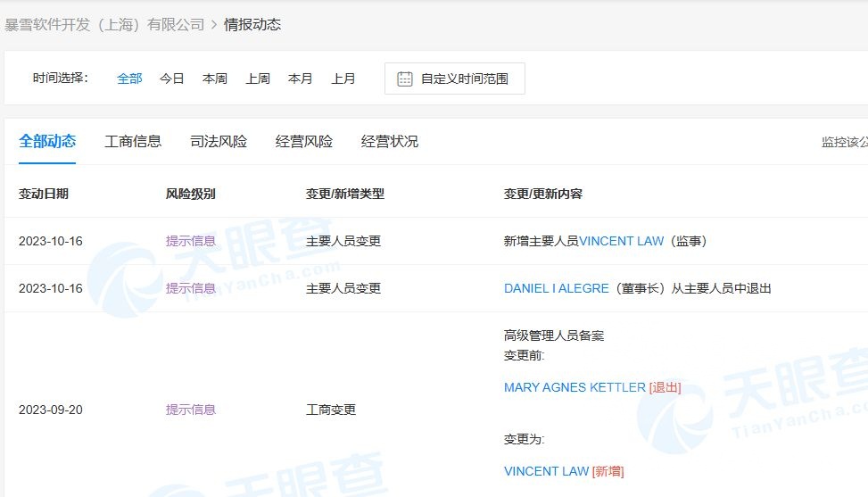The height and width of the screenshot is (497, 868).
Task: Click 提示信息 in the VINCENT LAW 监事 row
Action: pos(190,241)
